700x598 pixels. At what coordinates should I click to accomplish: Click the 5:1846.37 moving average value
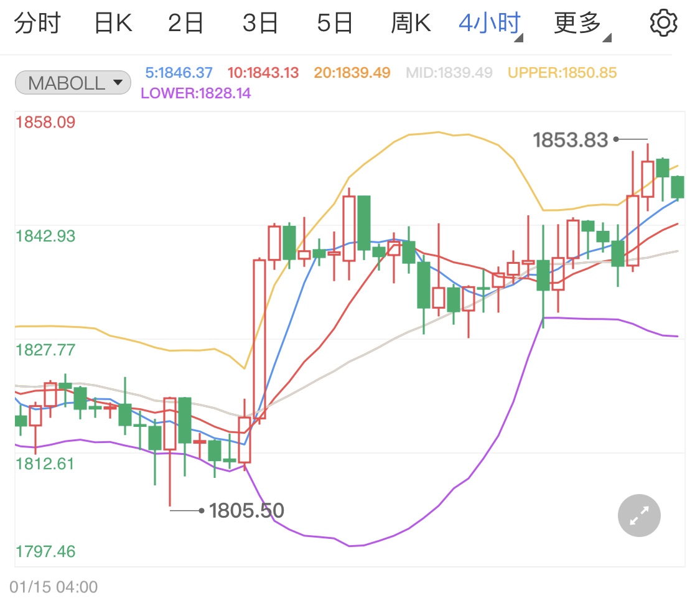tap(179, 72)
